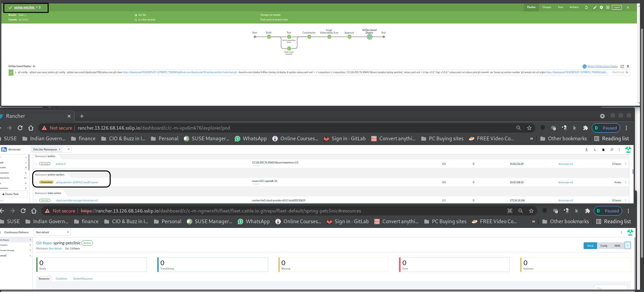Click the Logout button in Jenkins
The height and width of the screenshot is (292, 644).
point(617,7)
